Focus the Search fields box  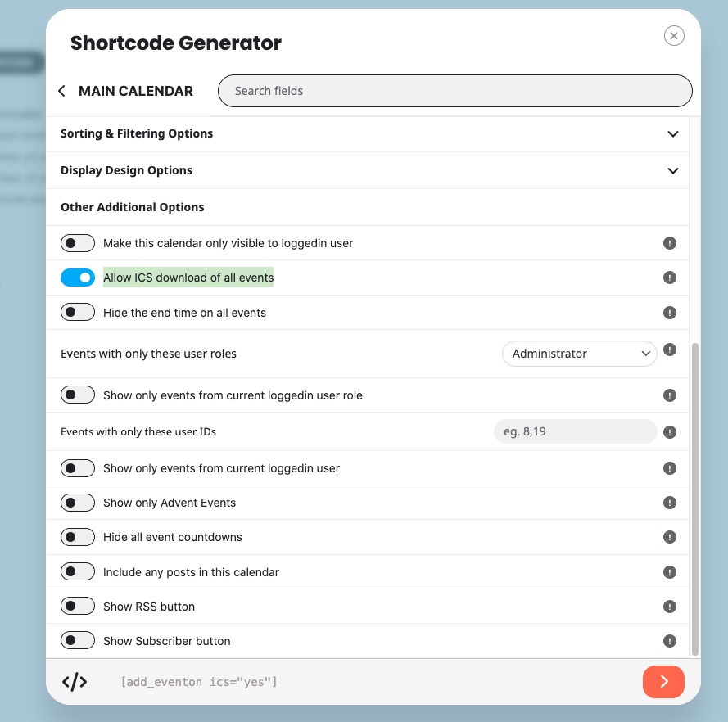coord(455,91)
